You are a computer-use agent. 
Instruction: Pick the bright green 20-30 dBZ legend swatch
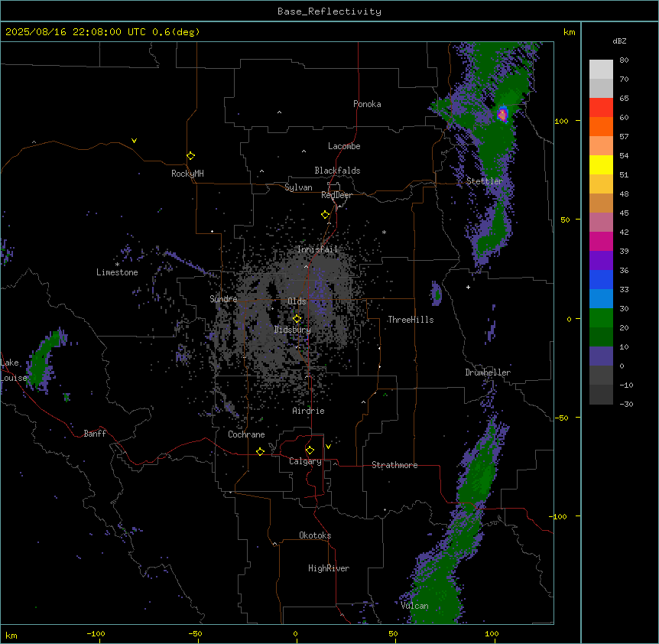[601, 318]
